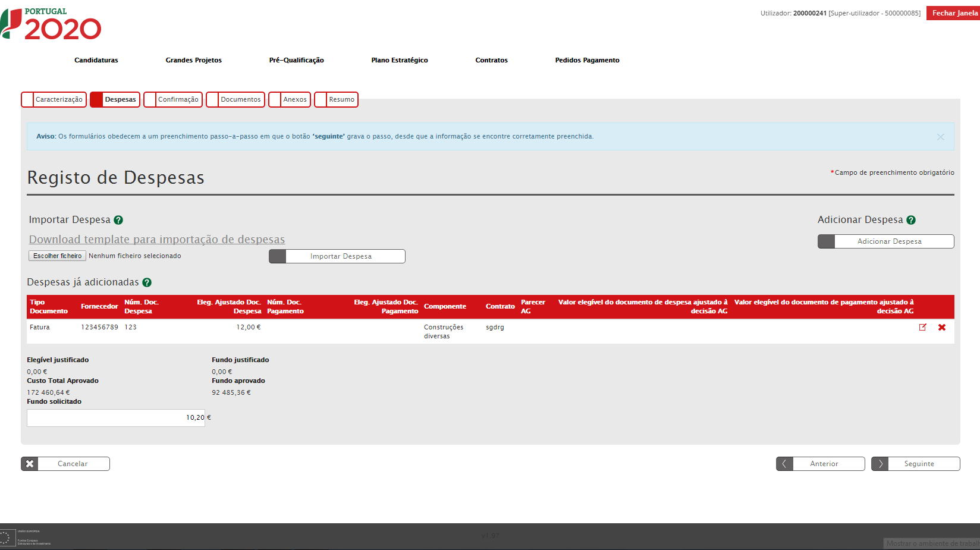The image size is (980, 550).
Task: Click Escolher ficheiro file chooser
Action: 58,256
